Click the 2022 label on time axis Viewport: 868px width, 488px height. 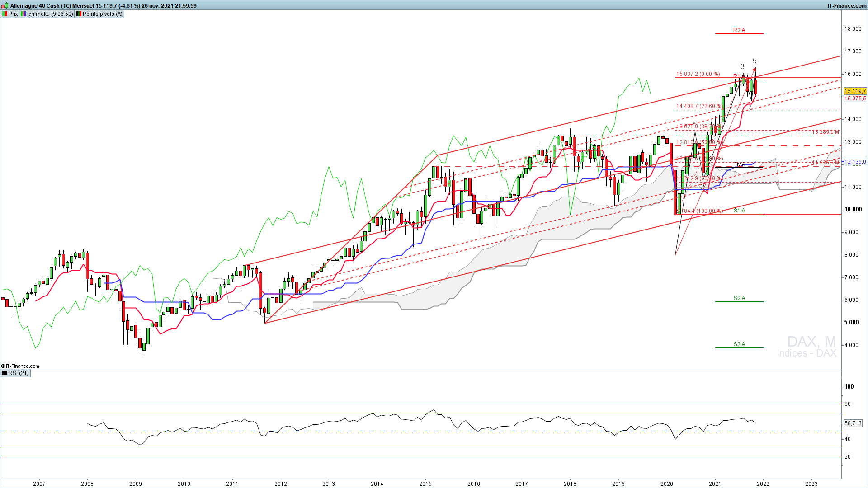pos(763,484)
